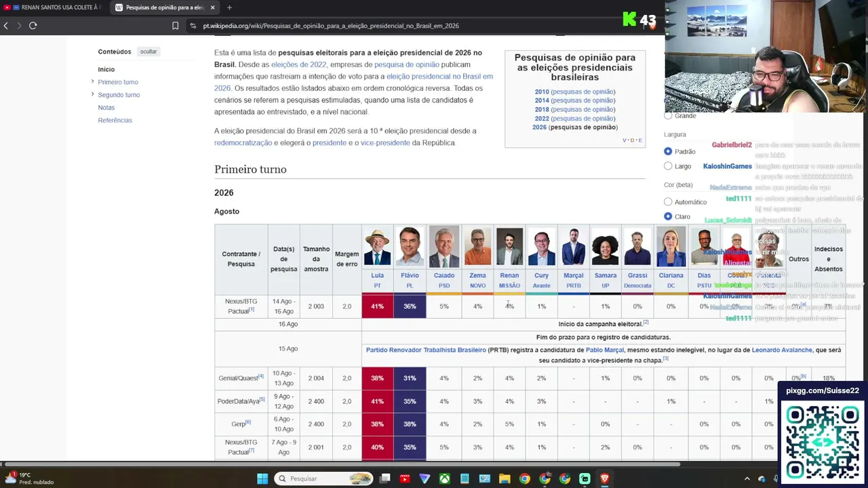
Task: Reload the Wikipedia page
Action: tap(33, 26)
